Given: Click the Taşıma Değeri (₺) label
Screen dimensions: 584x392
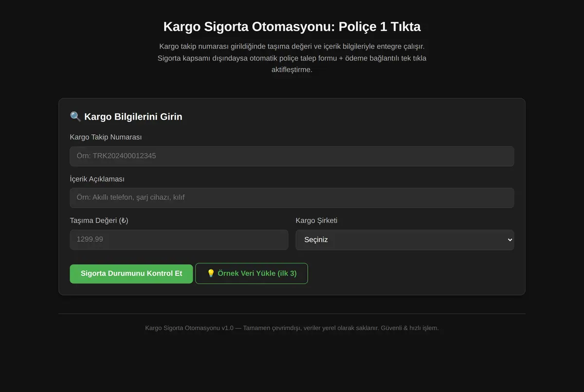Looking at the screenshot, I should point(99,221).
